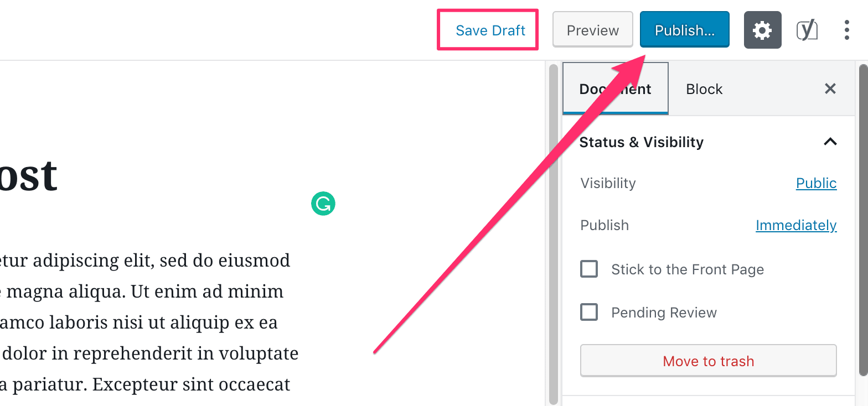Image resolution: width=868 pixels, height=406 pixels.
Task: Click the "Visibility" label
Action: click(608, 183)
